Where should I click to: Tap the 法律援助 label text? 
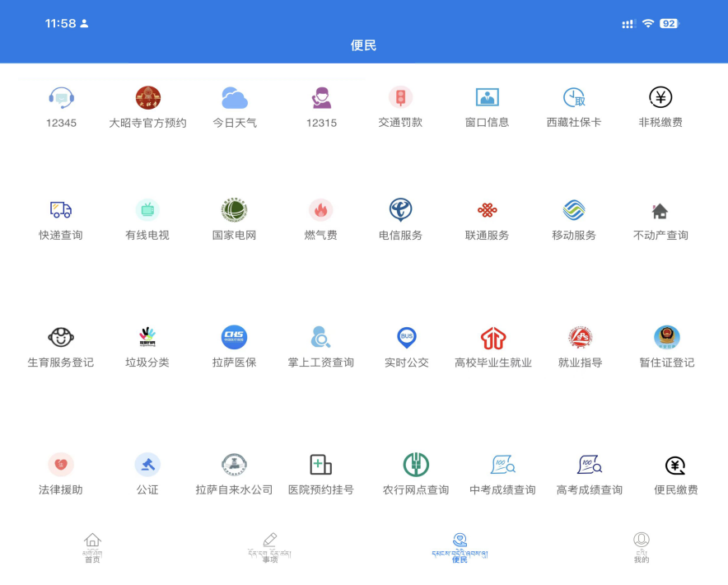[61, 490]
